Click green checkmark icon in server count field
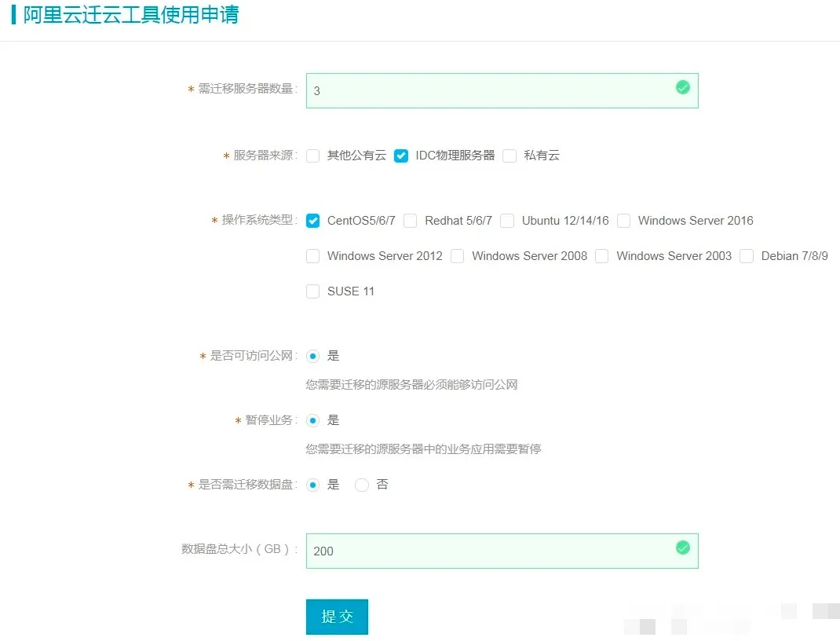840x641 pixels. pos(682,87)
